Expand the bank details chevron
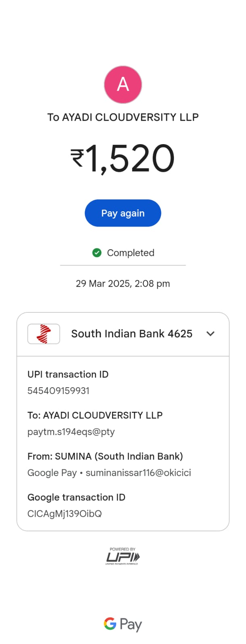The image size is (246, 644). [x=211, y=334]
